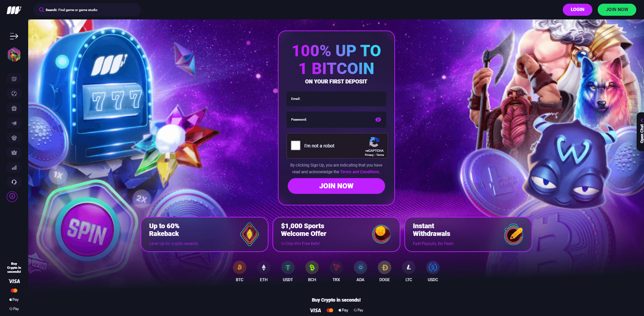Click the LOGIN button
Viewport: 644px width, 316px height.
(577, 9)
